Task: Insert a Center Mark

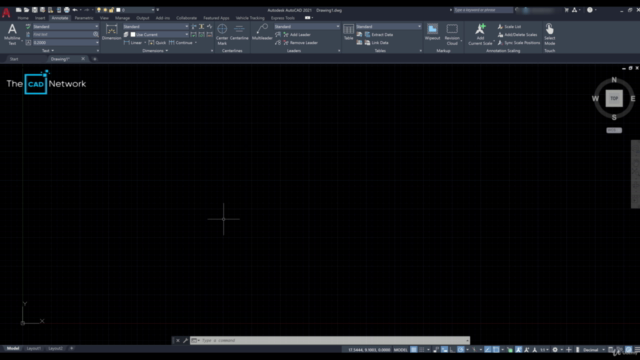Action: click(x=222, y=34)
